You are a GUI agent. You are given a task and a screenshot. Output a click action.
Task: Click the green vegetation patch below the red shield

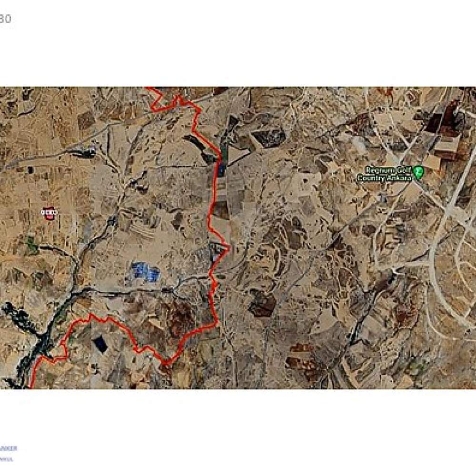click(31, 245)
